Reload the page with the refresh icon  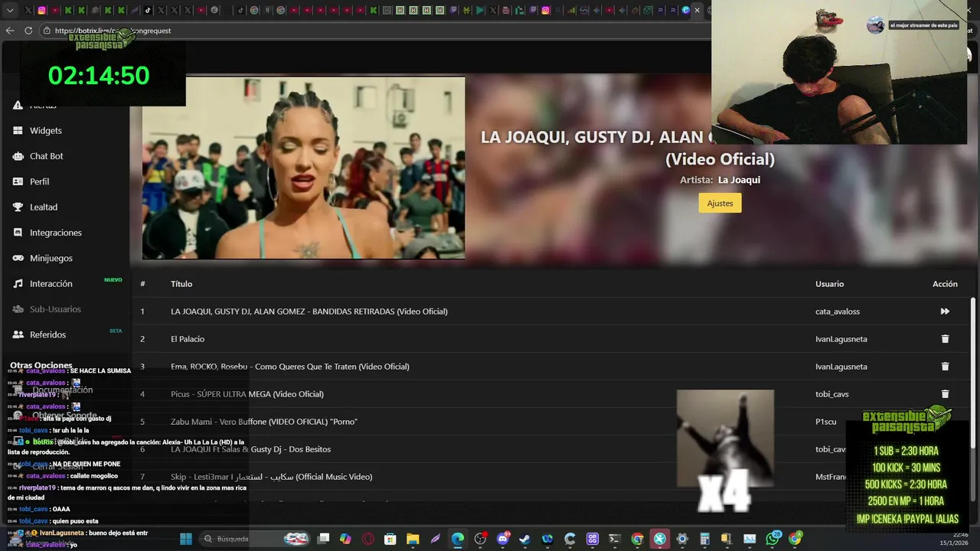pos(28,31)
